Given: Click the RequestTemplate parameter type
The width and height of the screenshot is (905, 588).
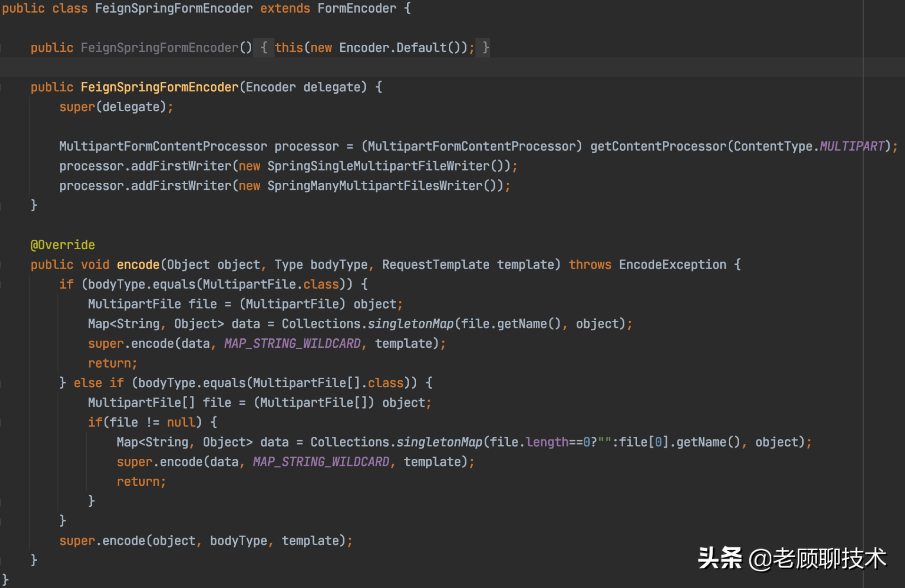Looking at the screenshot, I should (435, 265).
